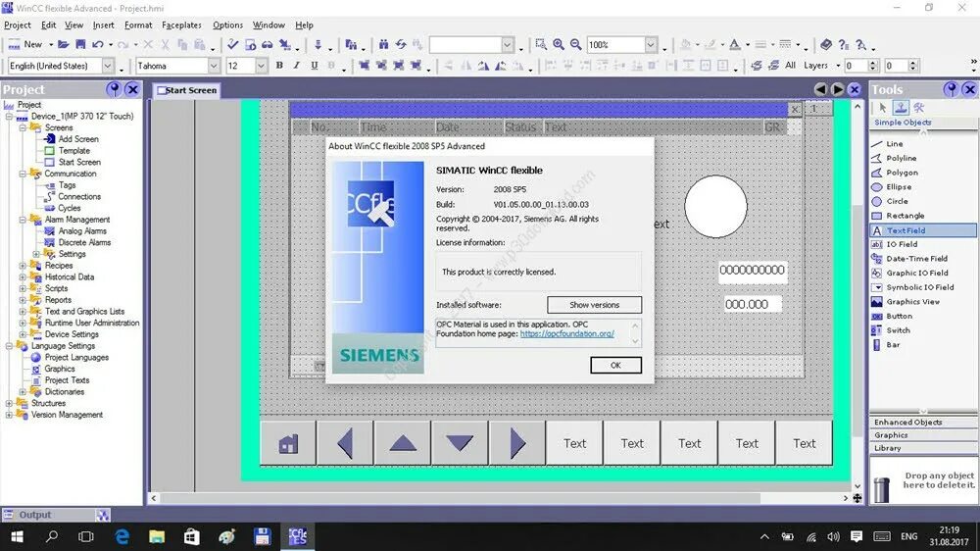
Task: Toggle the pin on the Project panel
Action: (x=114, y=89)
